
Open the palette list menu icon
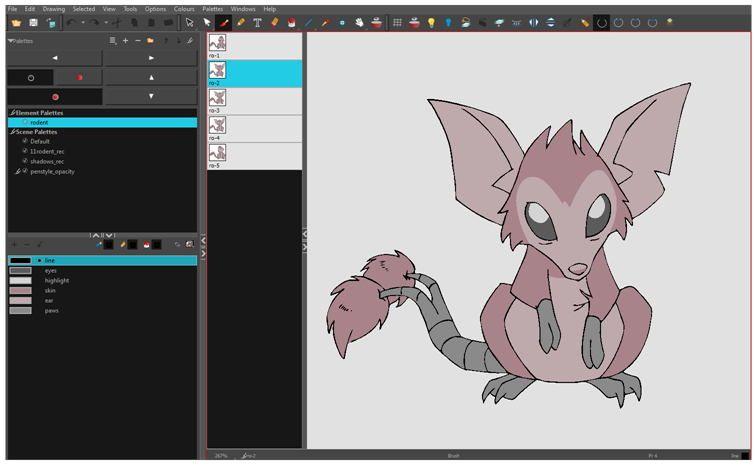112,41
